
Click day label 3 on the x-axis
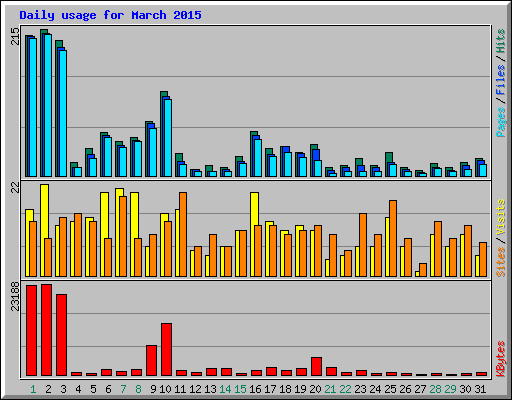click(x=63, y=389)
